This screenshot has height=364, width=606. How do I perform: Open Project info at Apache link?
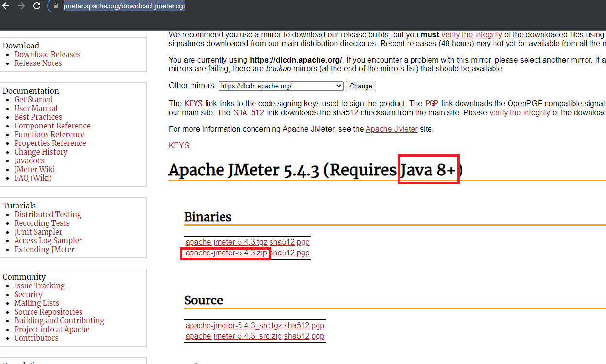coord(52,329)
